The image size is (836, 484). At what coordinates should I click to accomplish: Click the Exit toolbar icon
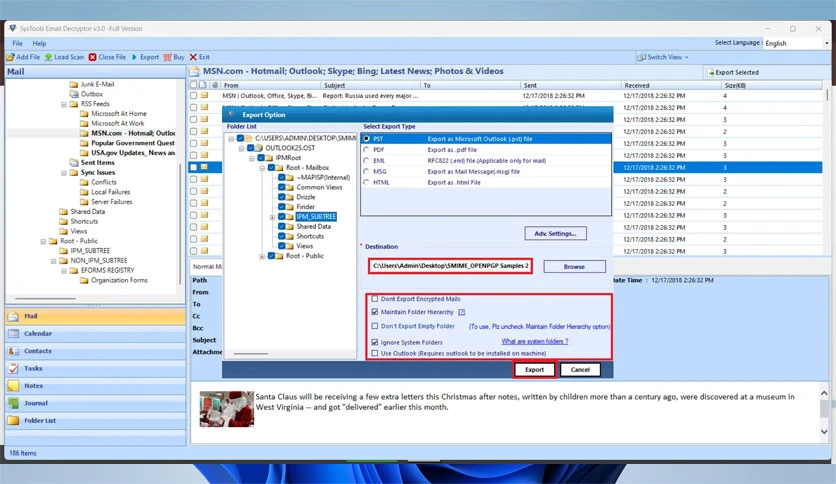click(193, 57)
